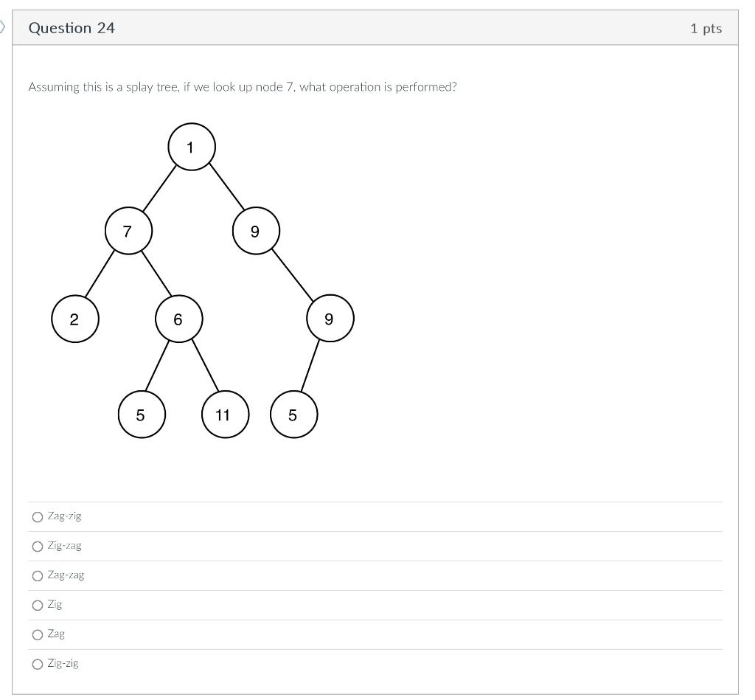Image resolution: width=755 pixels, height=700 pixels.
Task: Select the Zig-zag answer option
Action: (38, 546)
